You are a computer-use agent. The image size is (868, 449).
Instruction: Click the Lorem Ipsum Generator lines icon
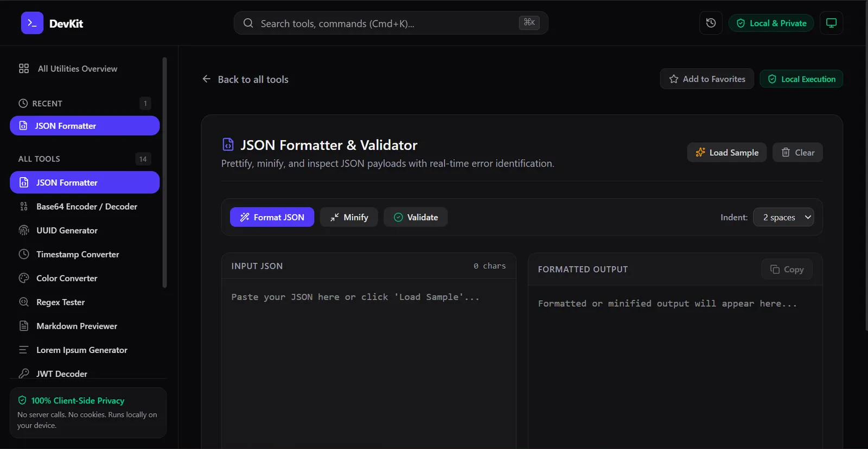[24, 350]
